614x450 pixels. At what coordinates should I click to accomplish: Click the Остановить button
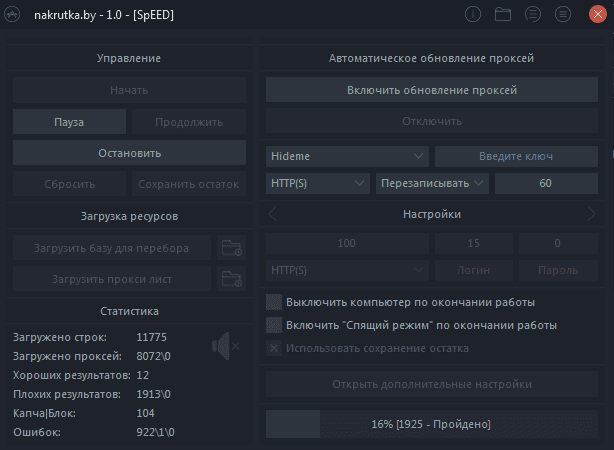[129, 153]
